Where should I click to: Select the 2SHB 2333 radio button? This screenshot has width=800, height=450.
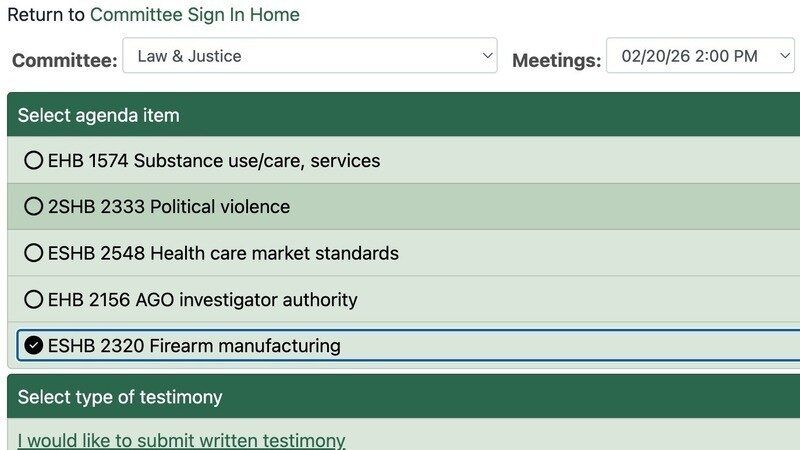tap(34, 207)
